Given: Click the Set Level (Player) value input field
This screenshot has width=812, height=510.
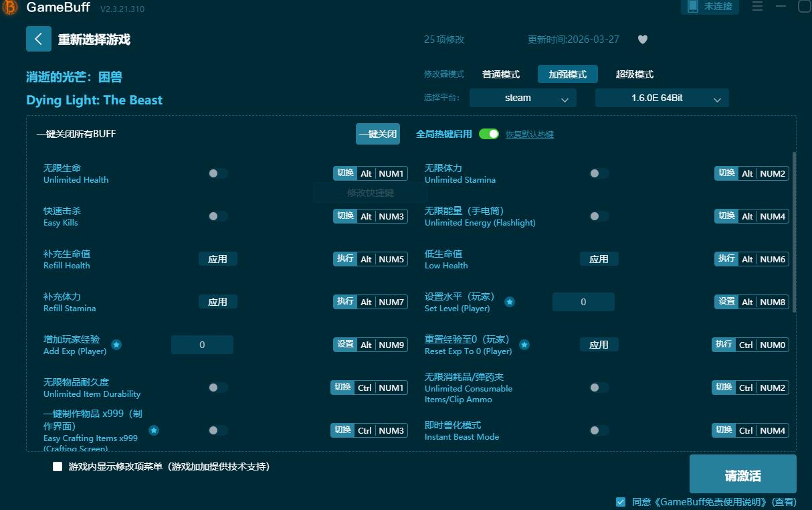Looking at the screenshot, I should pyautogui.click(x=583, y=302).
